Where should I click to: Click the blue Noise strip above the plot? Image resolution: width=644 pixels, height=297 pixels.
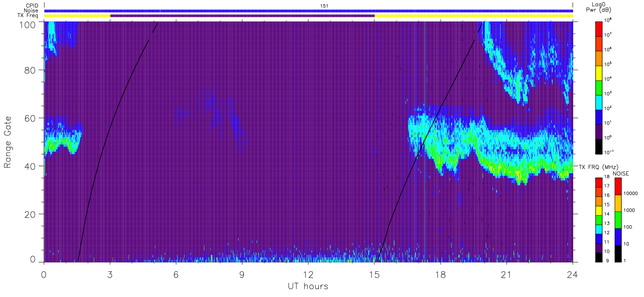(x=308, y=10)
